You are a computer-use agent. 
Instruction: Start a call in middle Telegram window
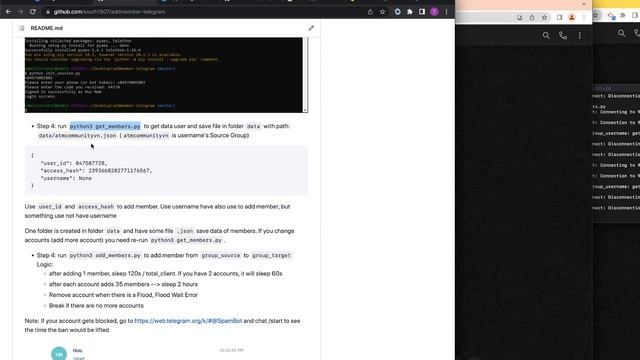(x=563, y=36)
